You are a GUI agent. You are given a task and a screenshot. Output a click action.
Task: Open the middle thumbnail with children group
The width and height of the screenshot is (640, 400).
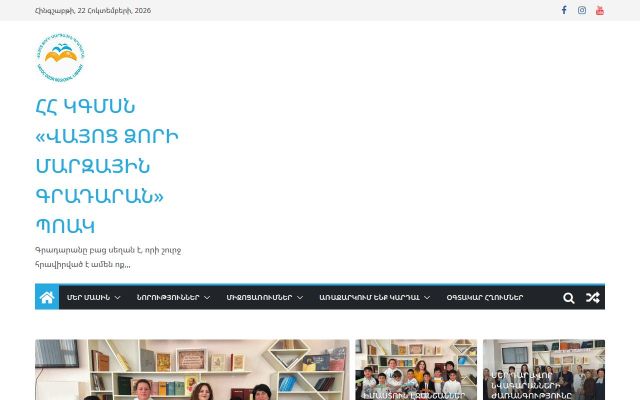pos(416,370)
